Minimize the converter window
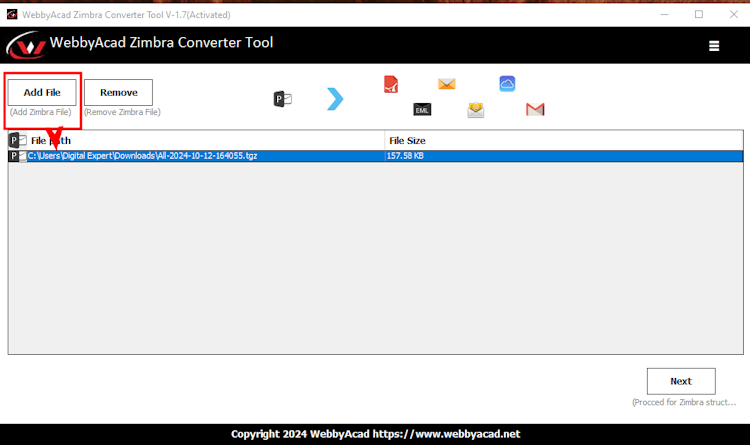 coord(664,14)
